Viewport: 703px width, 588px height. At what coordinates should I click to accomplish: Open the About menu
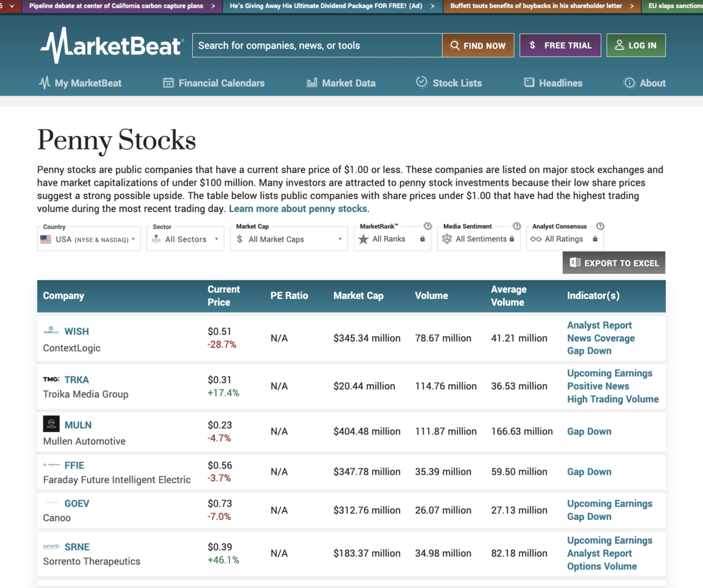644,83
